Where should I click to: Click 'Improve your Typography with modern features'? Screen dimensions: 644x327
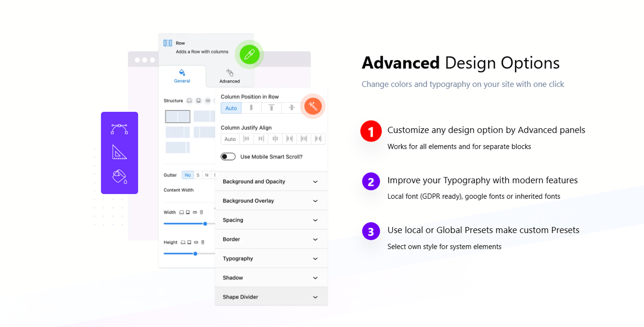click(482, 180)
